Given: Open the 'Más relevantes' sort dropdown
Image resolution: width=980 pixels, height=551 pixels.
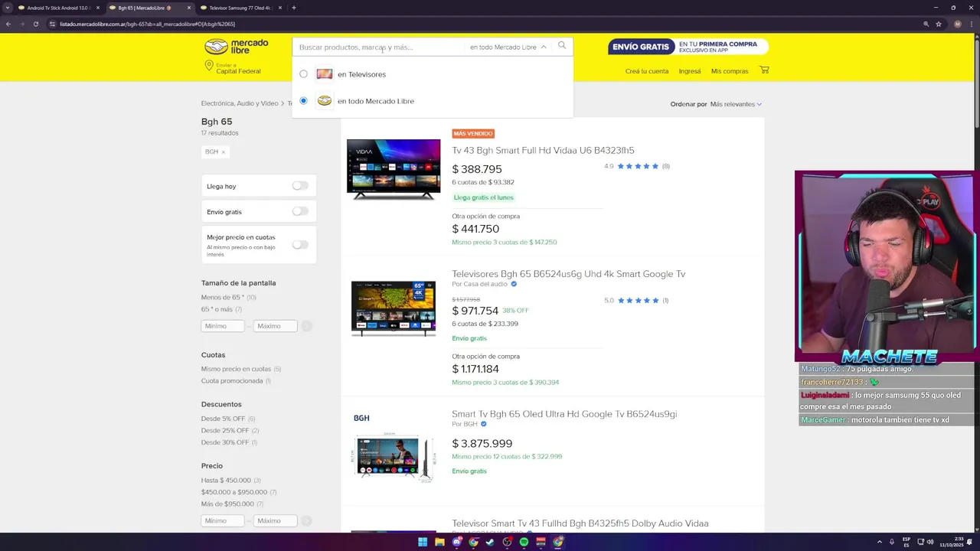Looking at the screenshot, I should tap(736, 104).
